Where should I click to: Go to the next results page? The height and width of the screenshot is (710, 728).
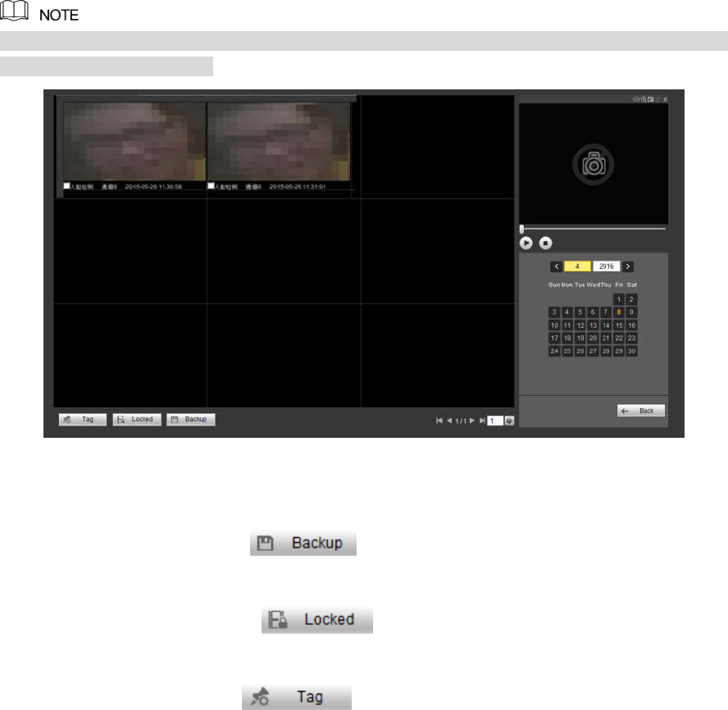[471, 421]
